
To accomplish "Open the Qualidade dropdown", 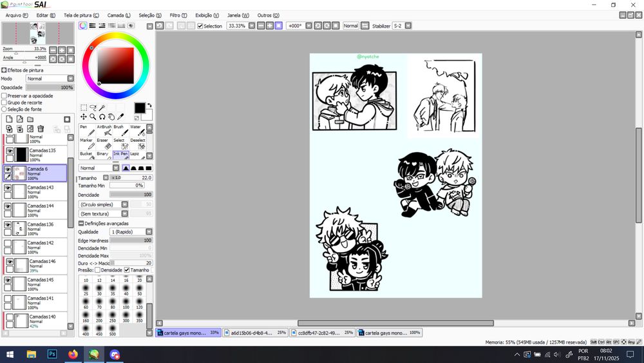I will [x=149, y=232].
